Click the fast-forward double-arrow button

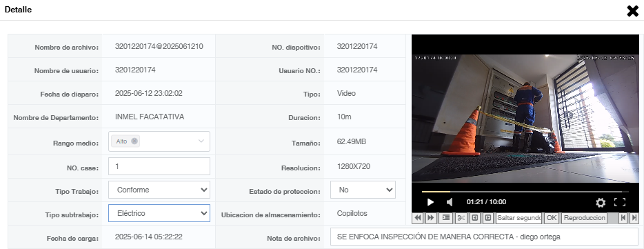tap(430, 218)
